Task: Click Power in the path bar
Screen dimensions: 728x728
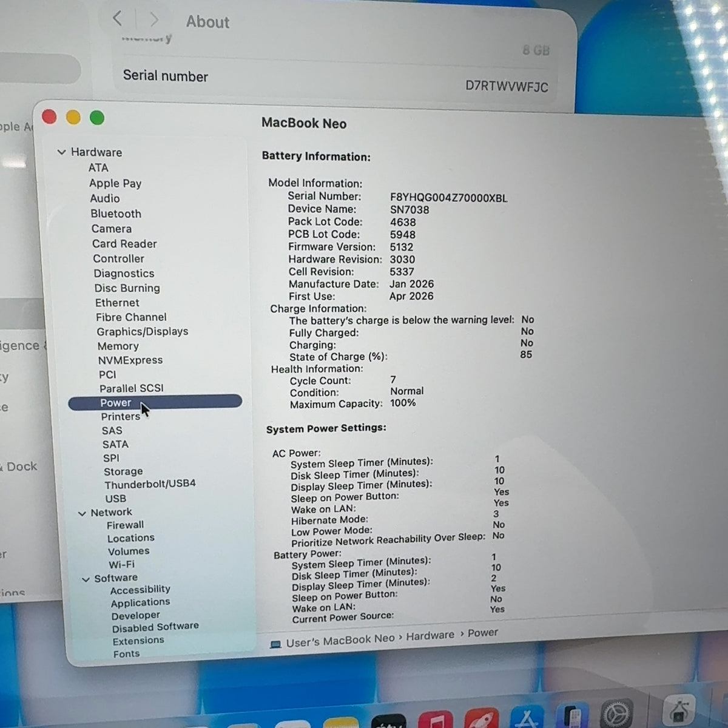Action: click(483, 633)
